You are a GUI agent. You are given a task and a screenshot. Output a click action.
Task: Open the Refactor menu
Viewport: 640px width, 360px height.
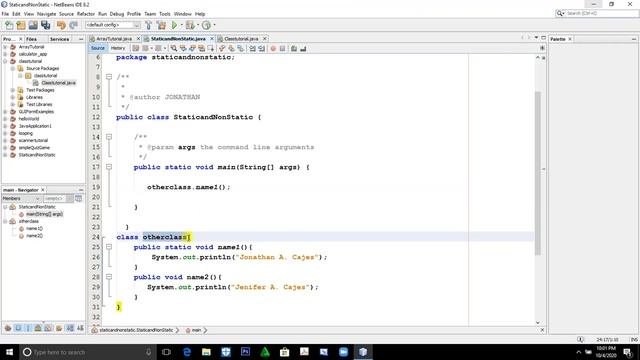tap(86, 14)
